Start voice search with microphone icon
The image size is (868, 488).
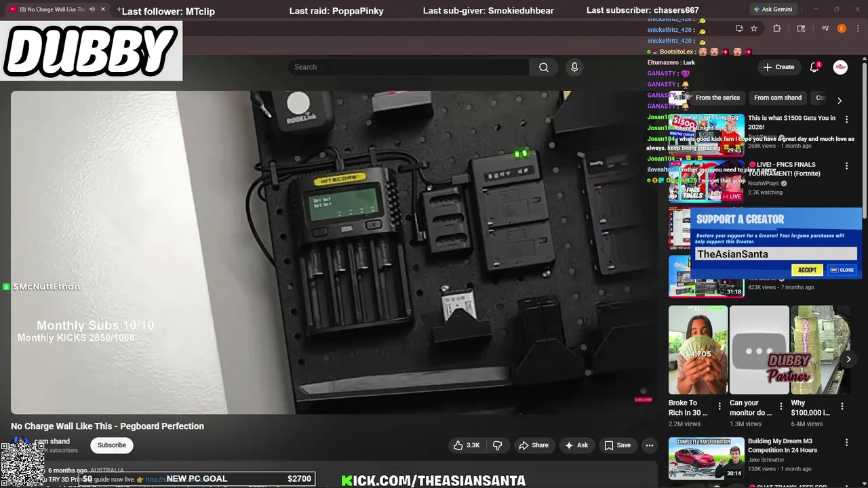[x=574, y=67]
